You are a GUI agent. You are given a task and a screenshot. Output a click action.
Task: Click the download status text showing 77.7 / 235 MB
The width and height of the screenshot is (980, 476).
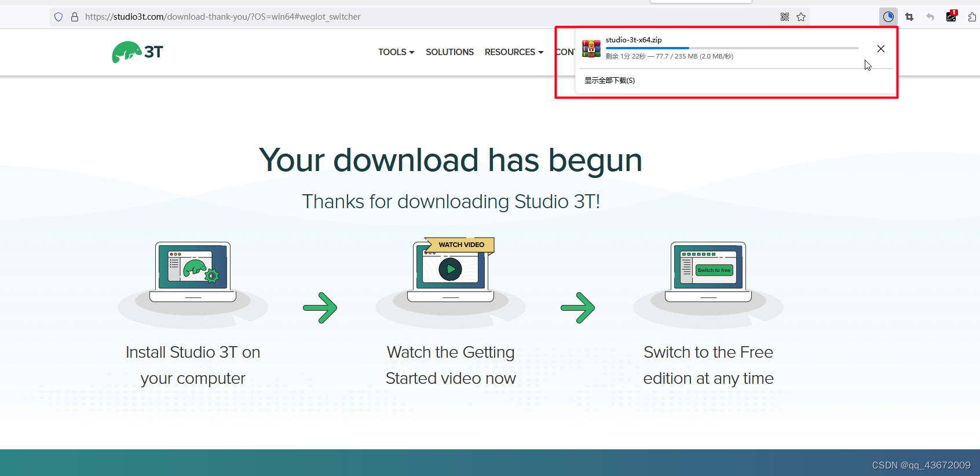pyautogui.click(x=670, y=56)
